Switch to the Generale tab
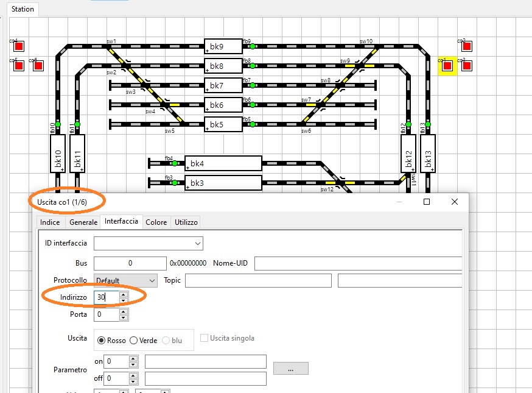This screenshot has width=532, height=393. 83,222
